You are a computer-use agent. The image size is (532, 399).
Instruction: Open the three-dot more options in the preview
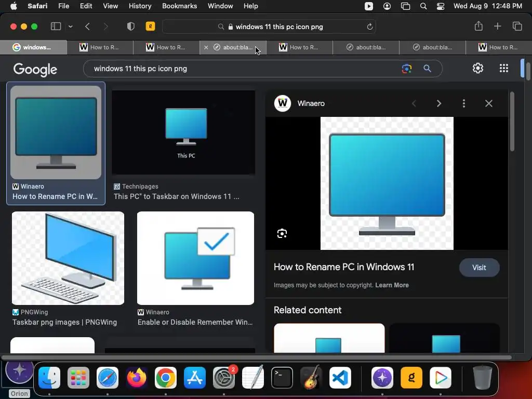tap(464, 103)
